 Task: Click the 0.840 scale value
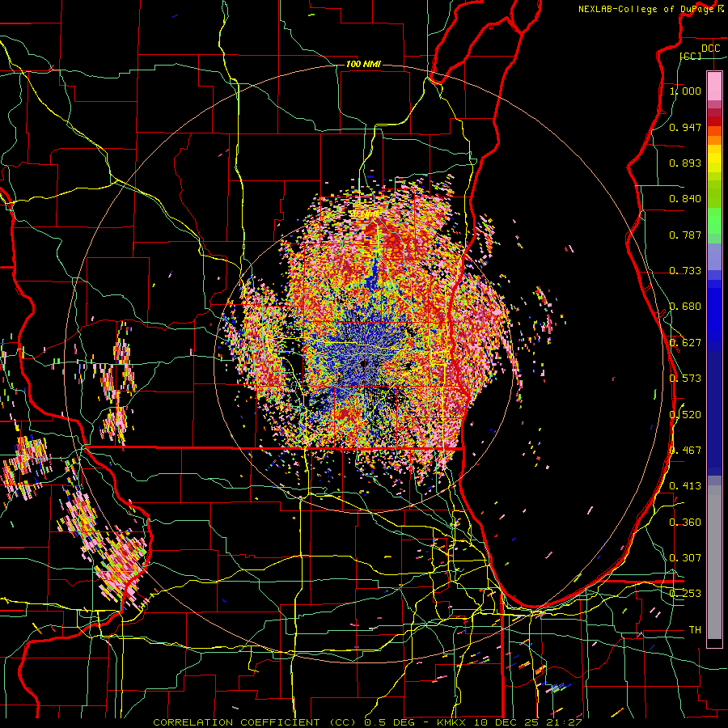coord(685,199)
